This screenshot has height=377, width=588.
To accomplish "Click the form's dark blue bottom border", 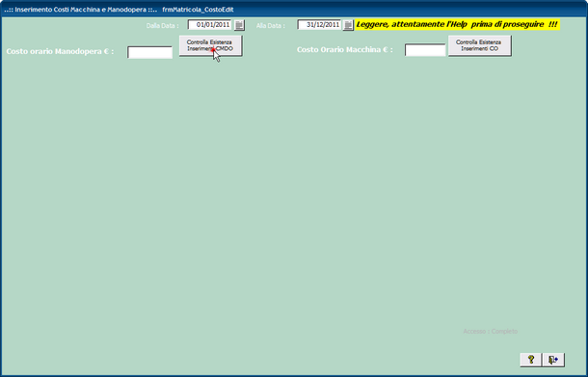I will [x=294, y=375].
